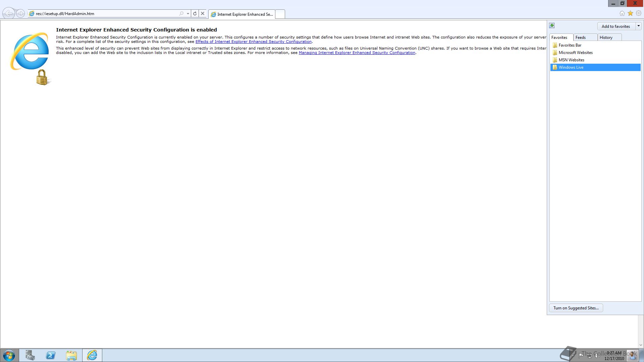Go back using the Back arrow button
Viewport: 644px width, 362px height.
(x=9, y=13)
